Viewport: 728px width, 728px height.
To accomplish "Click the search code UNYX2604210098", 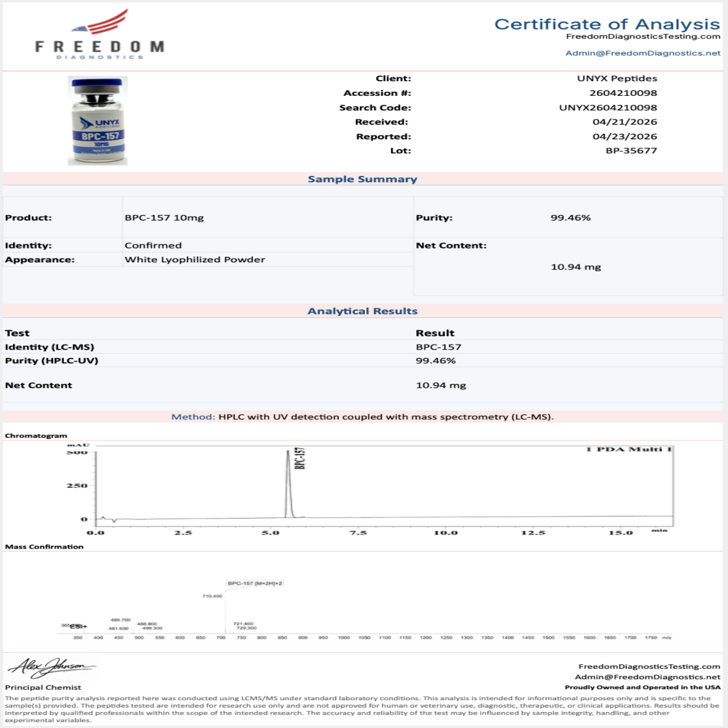I will [608, 107].
